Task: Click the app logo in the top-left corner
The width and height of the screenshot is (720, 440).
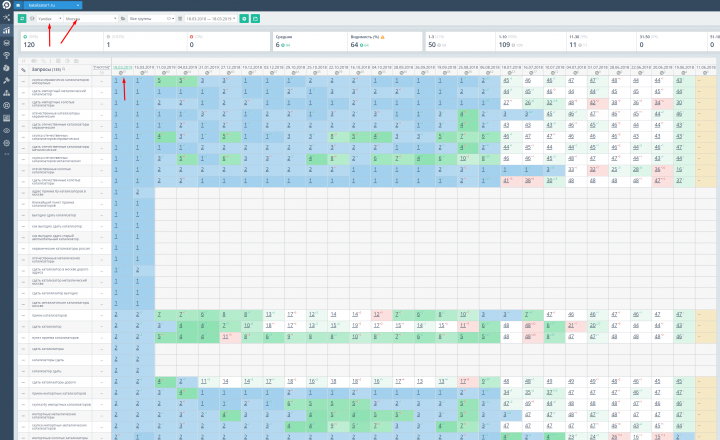Action: point(6,5)
